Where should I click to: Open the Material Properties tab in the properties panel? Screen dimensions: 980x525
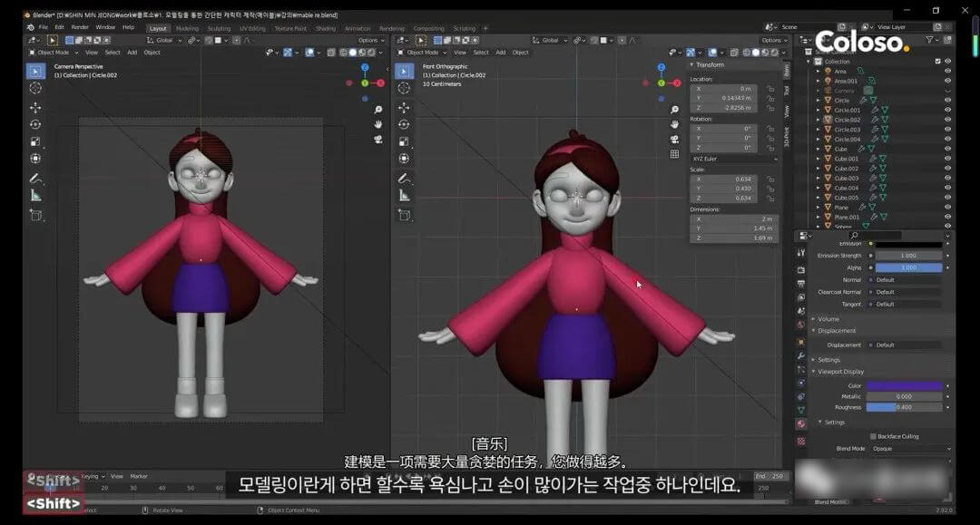pos(799,423)
